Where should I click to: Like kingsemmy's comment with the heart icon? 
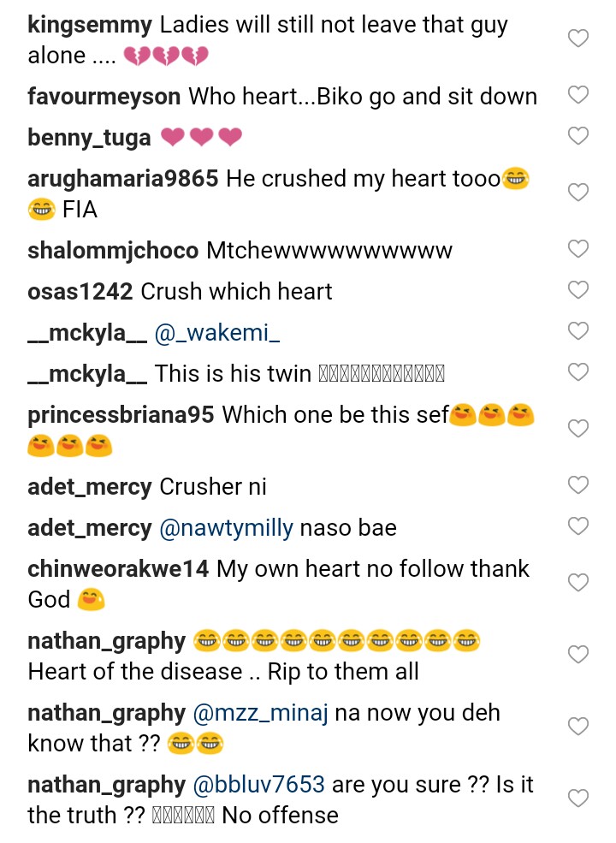point(578,39)
